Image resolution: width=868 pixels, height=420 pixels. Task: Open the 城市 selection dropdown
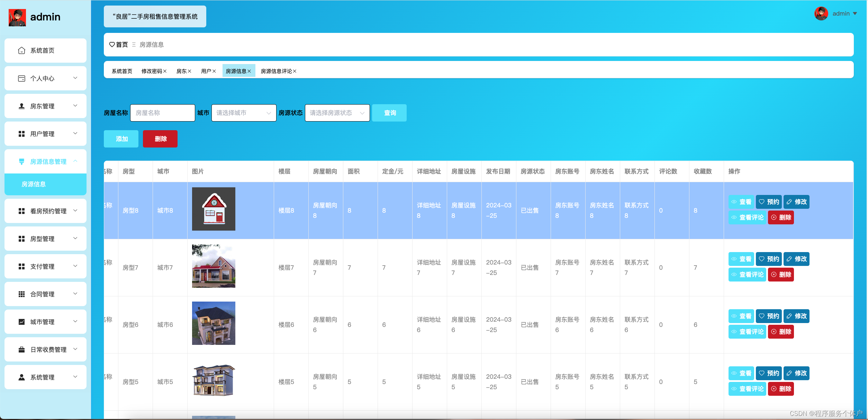pyautogui.click(x=244, y=113)
